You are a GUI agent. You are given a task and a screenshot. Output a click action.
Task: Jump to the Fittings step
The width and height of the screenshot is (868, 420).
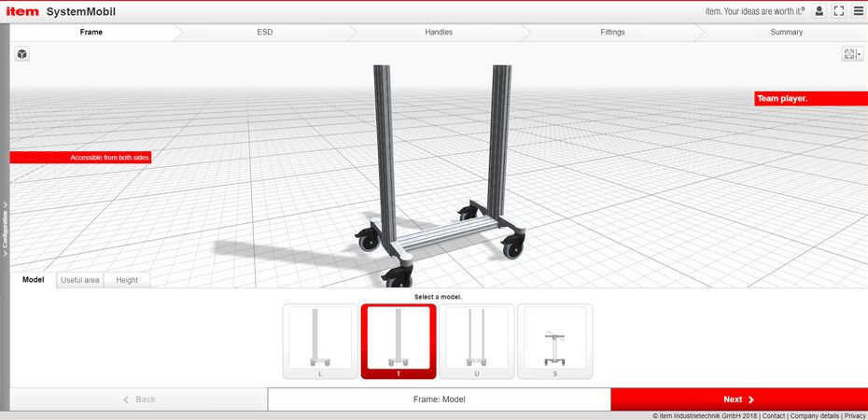click(612, 32)
